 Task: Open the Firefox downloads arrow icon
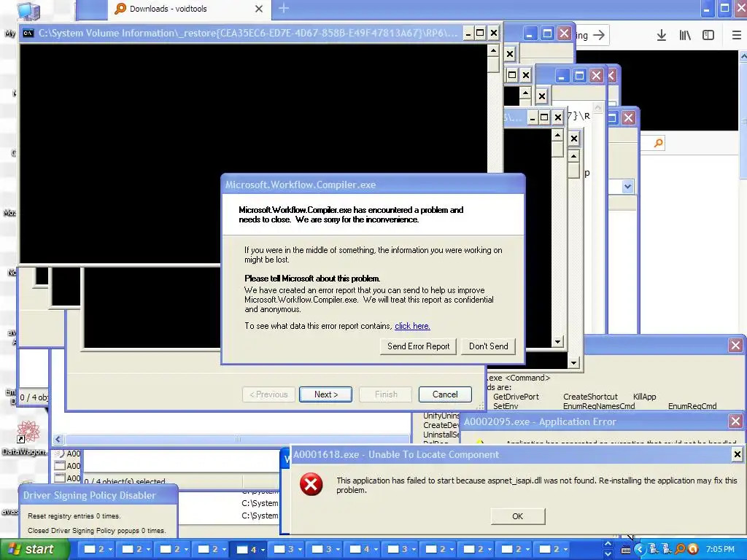[661, 35]
